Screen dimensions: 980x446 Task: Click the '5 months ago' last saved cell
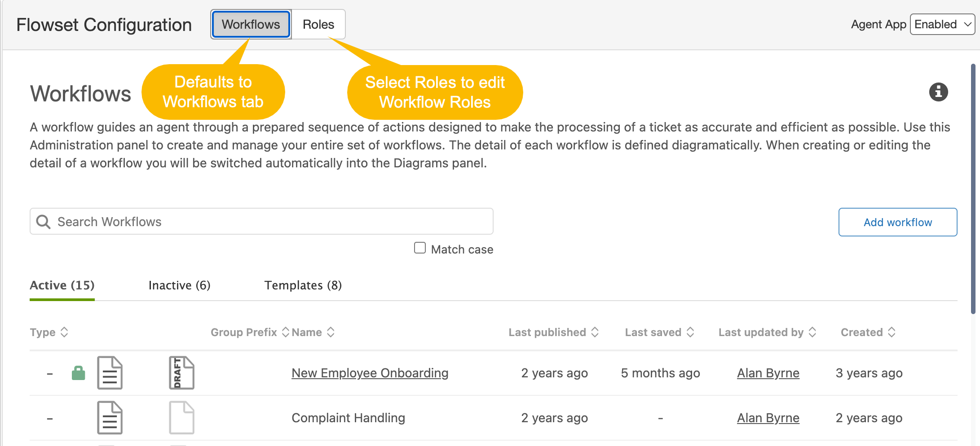click(x=660, y=373)
